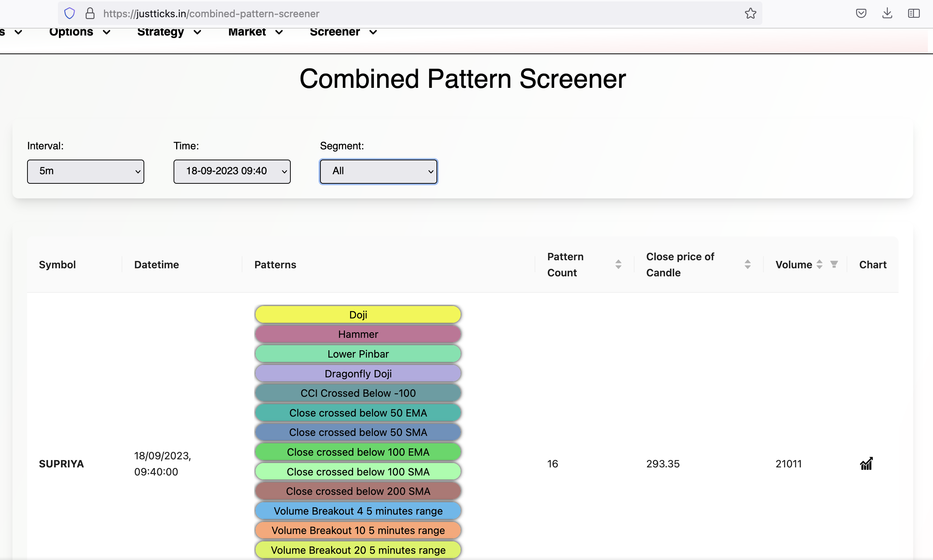Click the tracking protection shield icon
The height and width of the screenshot is (560, 933).
(70, 13)
